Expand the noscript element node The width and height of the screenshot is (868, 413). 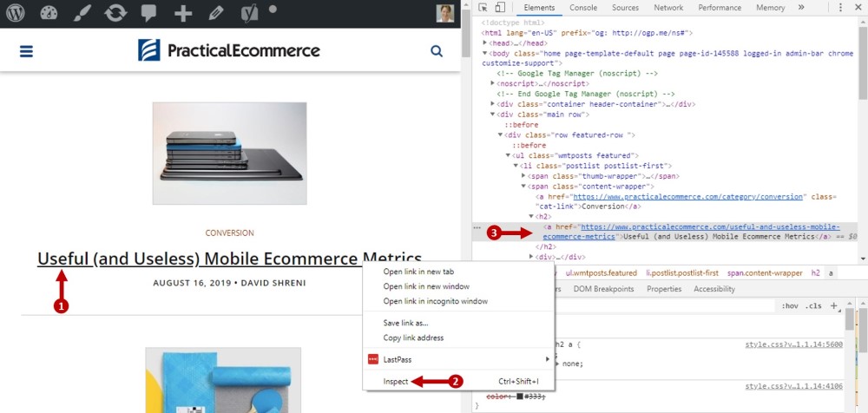coord(493,83)
